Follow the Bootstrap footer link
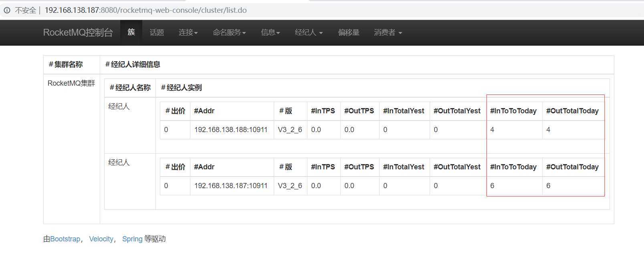Image resolution: width=644 pixels, height=253 pixels. click(65, 239)
